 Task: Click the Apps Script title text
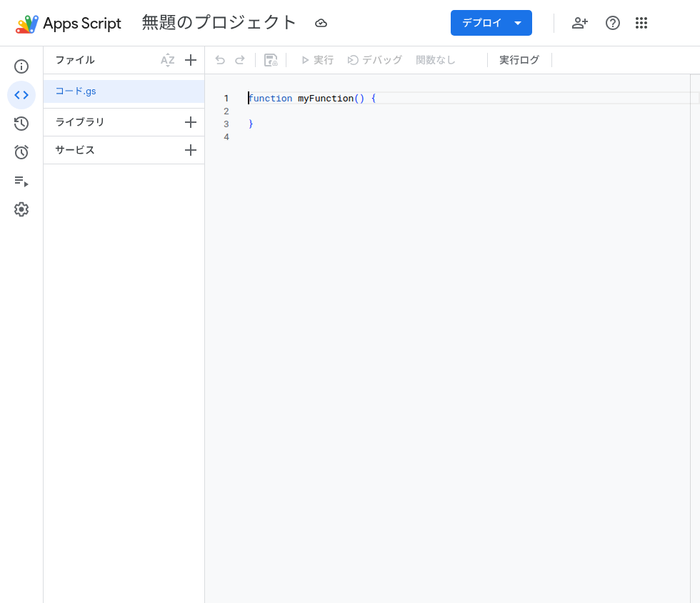click(x=82, y=24)
